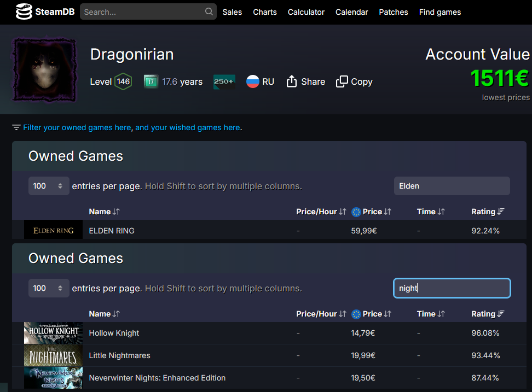This screenshot has width=532, height=392.
Task: Open the Hollow Knight game name
Action: pyautogui.click(x=114, y=333)
